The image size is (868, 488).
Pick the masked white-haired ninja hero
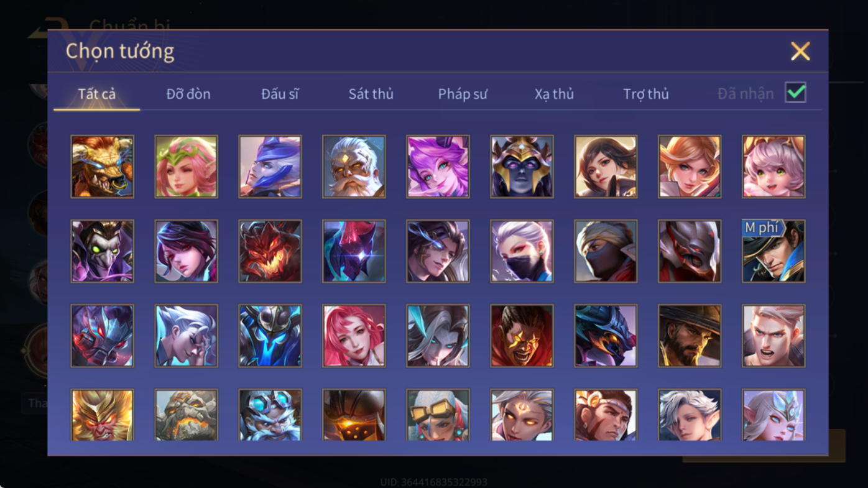tap(522, 251)
